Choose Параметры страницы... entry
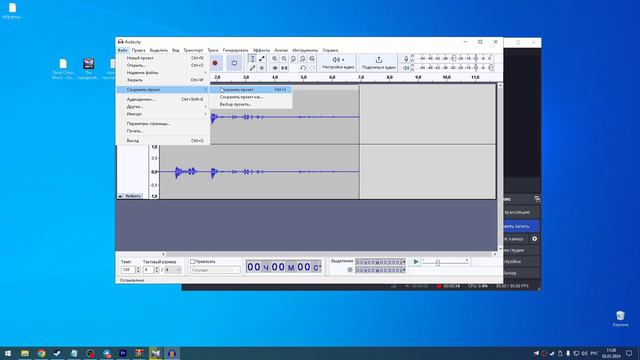 click(163, 123)
